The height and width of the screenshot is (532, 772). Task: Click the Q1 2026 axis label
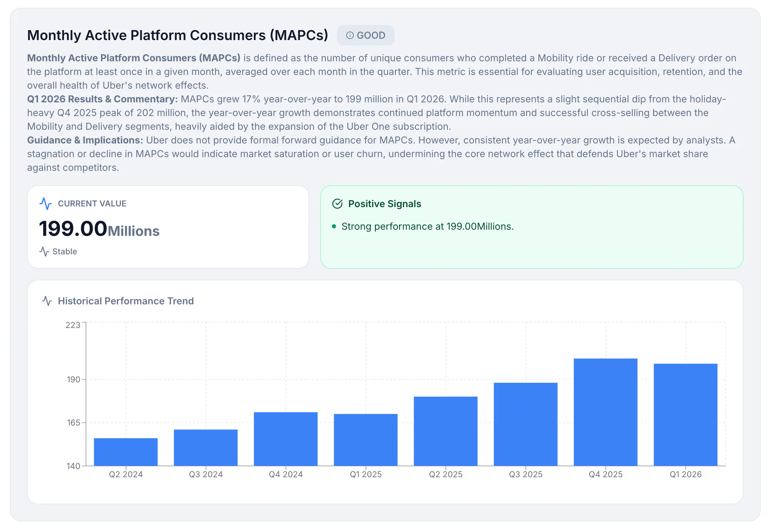(686, 474)
